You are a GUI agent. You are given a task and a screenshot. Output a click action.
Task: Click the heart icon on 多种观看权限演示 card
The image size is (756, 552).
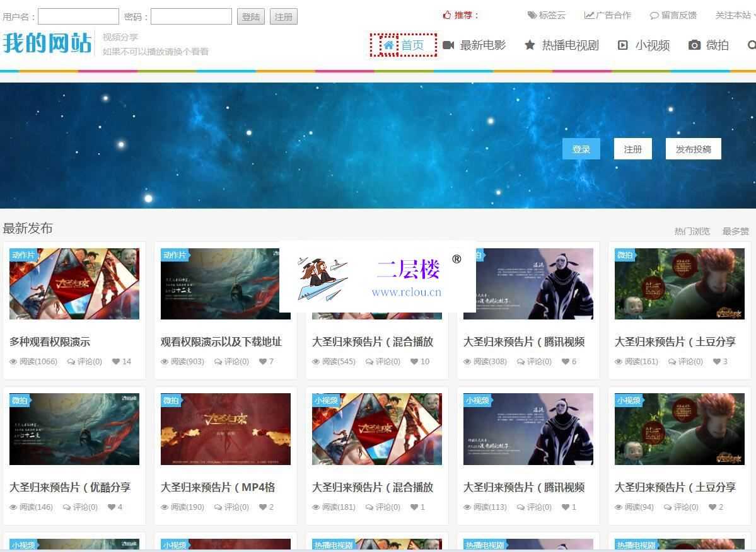(x=116, y=361)
